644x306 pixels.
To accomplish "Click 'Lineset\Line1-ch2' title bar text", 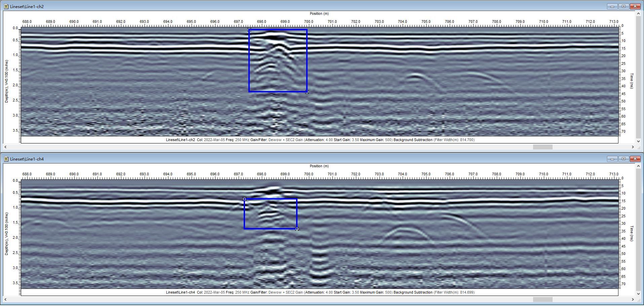I will 27,6.
